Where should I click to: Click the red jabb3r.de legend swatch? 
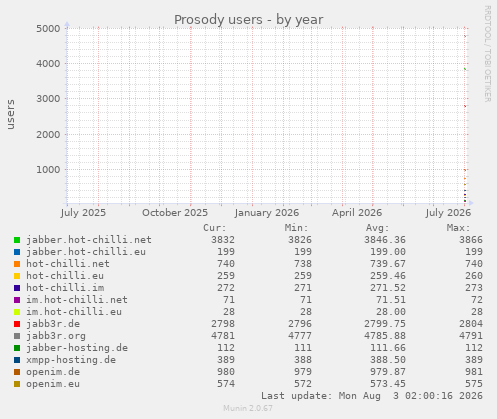point(17,324)
